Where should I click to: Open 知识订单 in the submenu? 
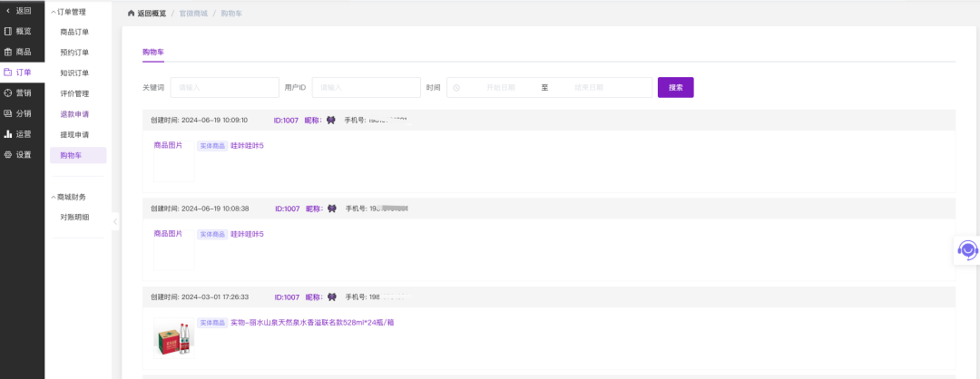[x=74, y=73]
